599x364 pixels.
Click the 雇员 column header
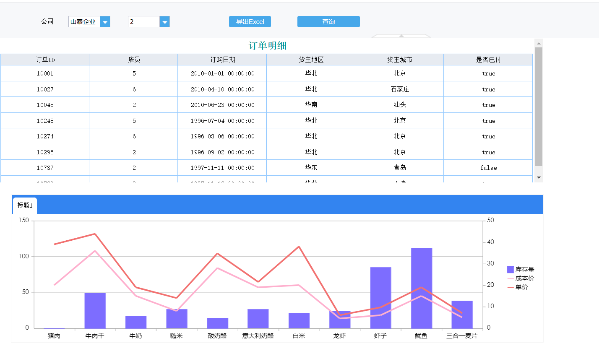(x=134, y=60)
